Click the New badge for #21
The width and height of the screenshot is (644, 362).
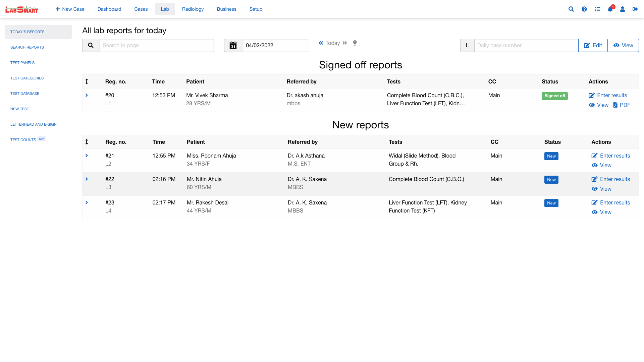coord(551,156)
